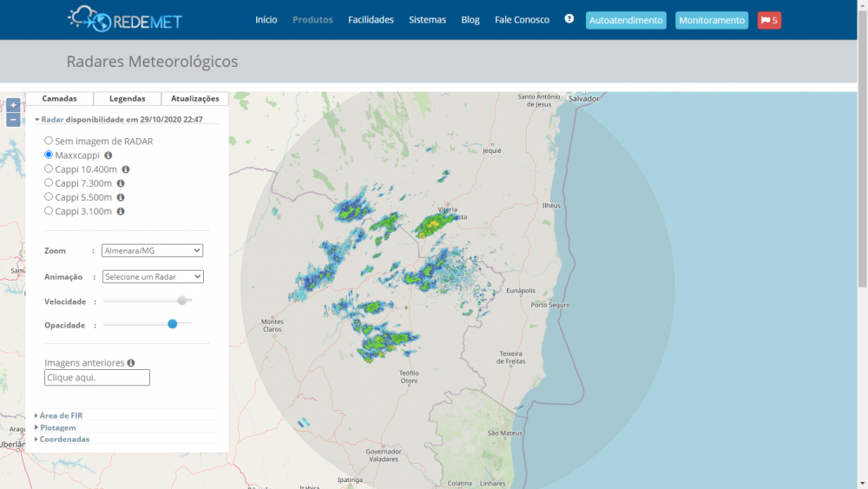Open the Zoom dropdown showing Almenara/MG
The width and height of the screenshot is (868, 489).
click(x=152, y=250)
